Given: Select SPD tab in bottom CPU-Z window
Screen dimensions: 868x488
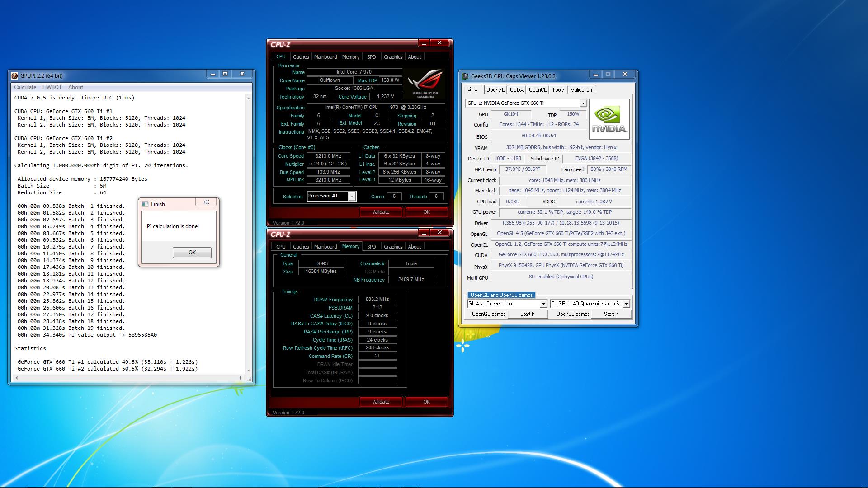Looking at the screenshot, I should click(x=371, y=247).
